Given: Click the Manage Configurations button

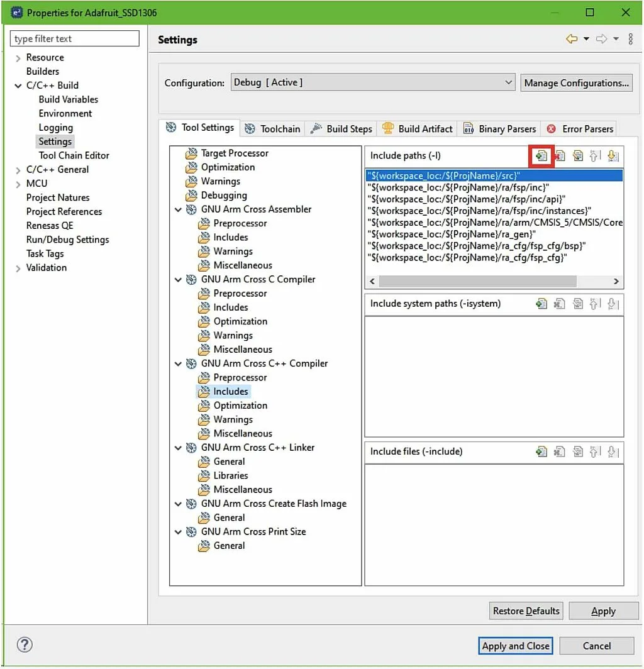Looking at the screenshot, I should 575,82.
